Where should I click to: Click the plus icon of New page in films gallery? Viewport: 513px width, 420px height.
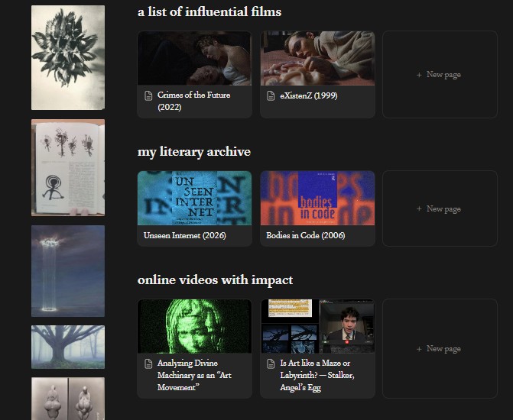click(x=419, y=75)
